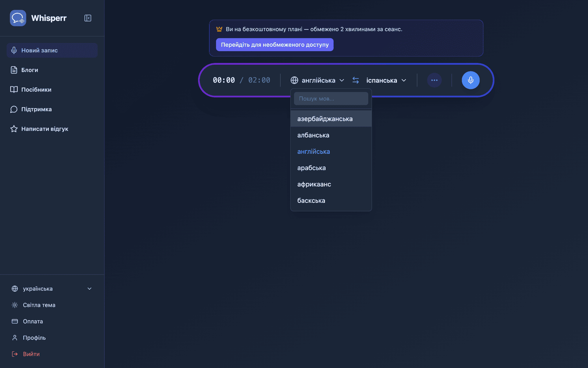
Task: Click Перейдіть для необмеженого доступу button
Action: click(x=275, y=45)
